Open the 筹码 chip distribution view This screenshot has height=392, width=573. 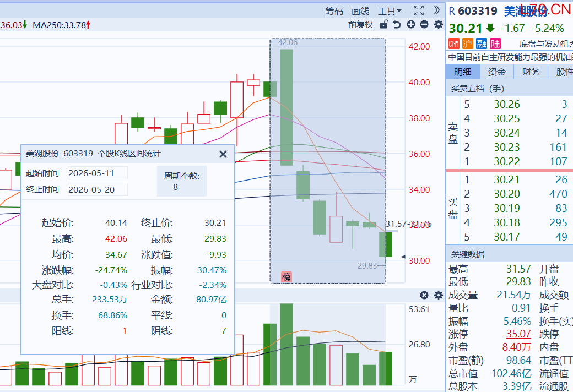pyautogui.click(x=334, y=12)
